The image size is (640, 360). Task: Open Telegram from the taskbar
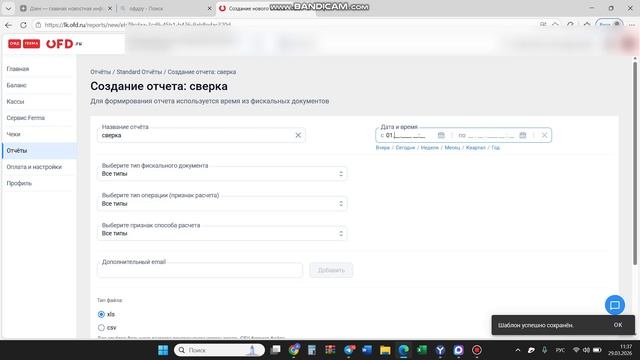(x=349, y=350)
